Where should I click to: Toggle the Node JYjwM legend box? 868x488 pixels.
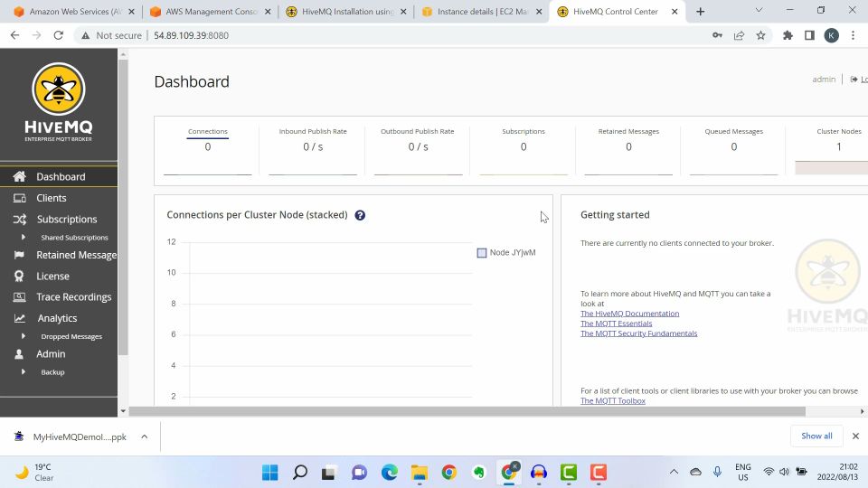482,253
